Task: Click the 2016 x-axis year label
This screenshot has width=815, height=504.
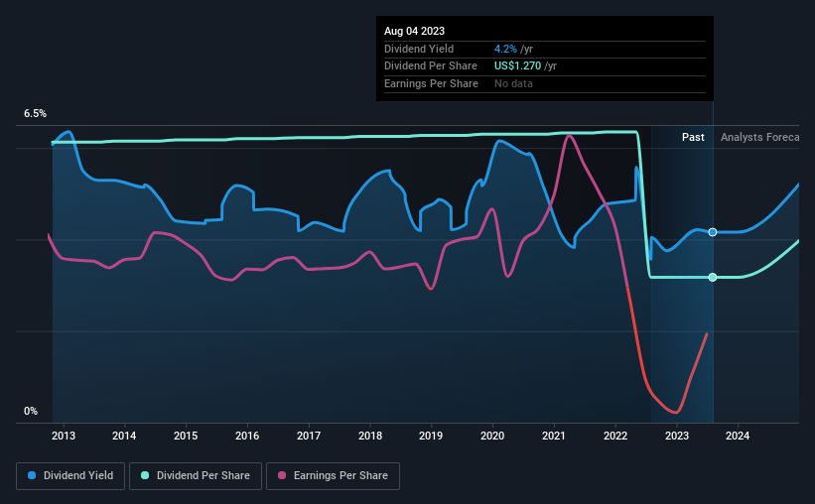Action: pos(247,436)
